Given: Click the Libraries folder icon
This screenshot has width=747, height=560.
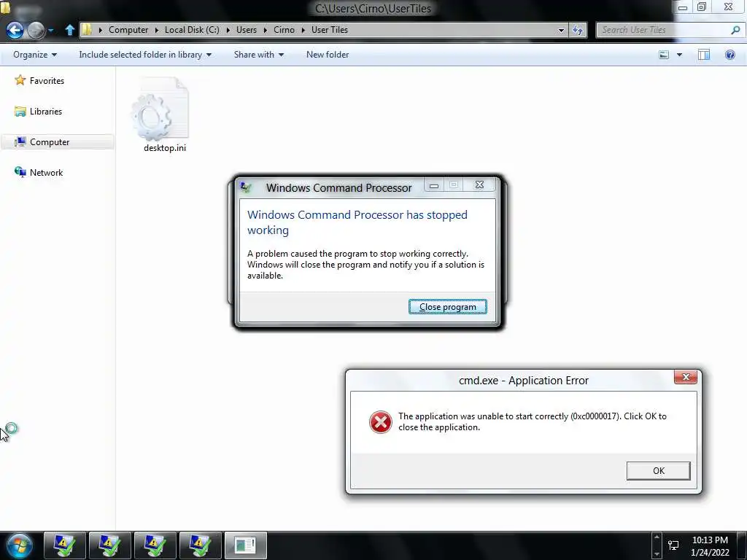Looking at the screenshot, I should point(20,112).
